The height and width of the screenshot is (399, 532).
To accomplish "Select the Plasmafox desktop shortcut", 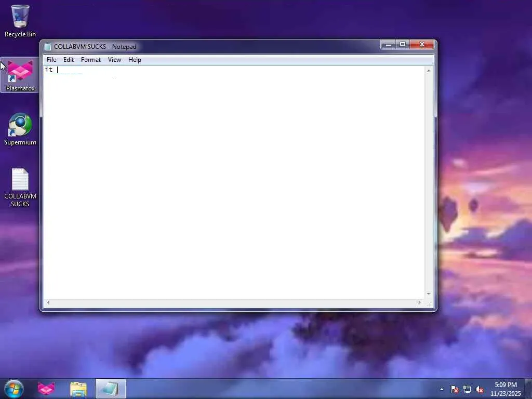I will [20, 75].
